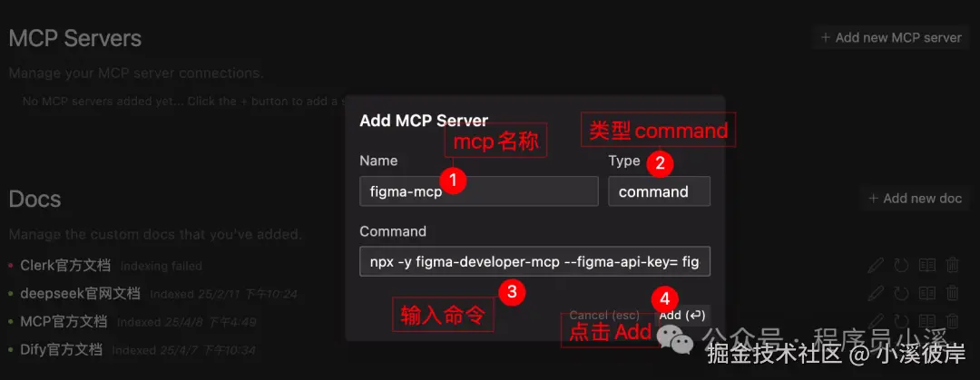Screen dimensions: 980x380
Task: Click the edit pencil for MCP官方文档
Action: coord(877,321)
